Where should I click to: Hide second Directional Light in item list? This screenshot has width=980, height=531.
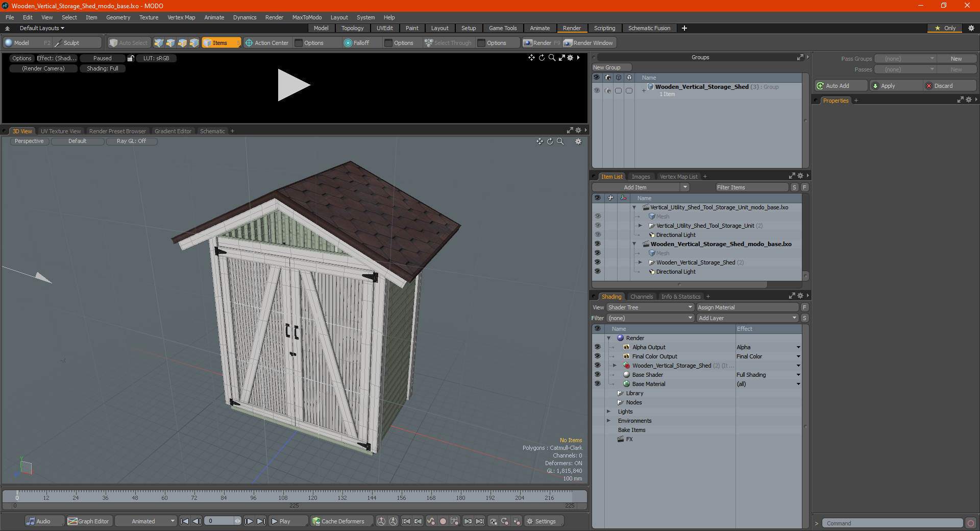(x=597, y=272)
